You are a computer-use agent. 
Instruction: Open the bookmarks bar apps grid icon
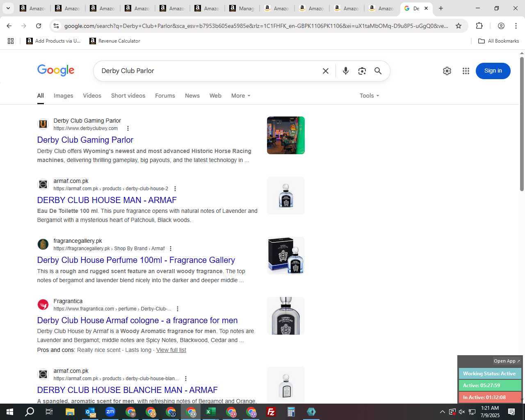(x=11, y=41)
